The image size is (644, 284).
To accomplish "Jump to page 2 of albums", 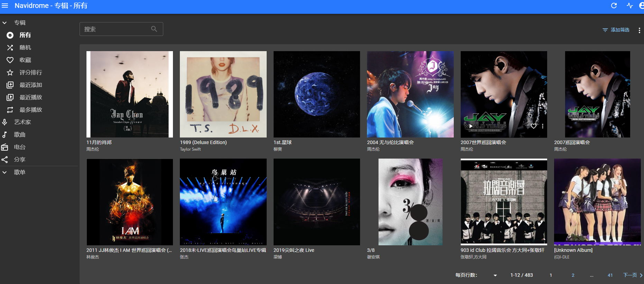I will [573, 275].
